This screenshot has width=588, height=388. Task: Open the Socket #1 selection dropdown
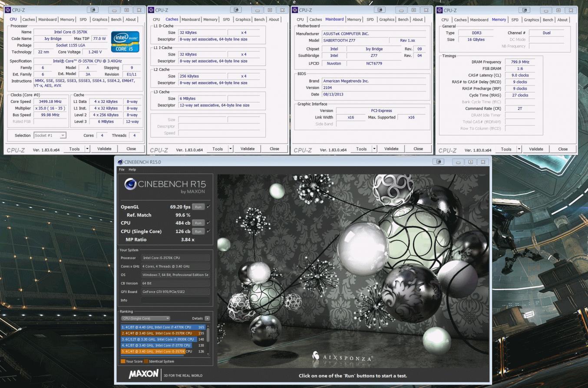click(50, 135)
